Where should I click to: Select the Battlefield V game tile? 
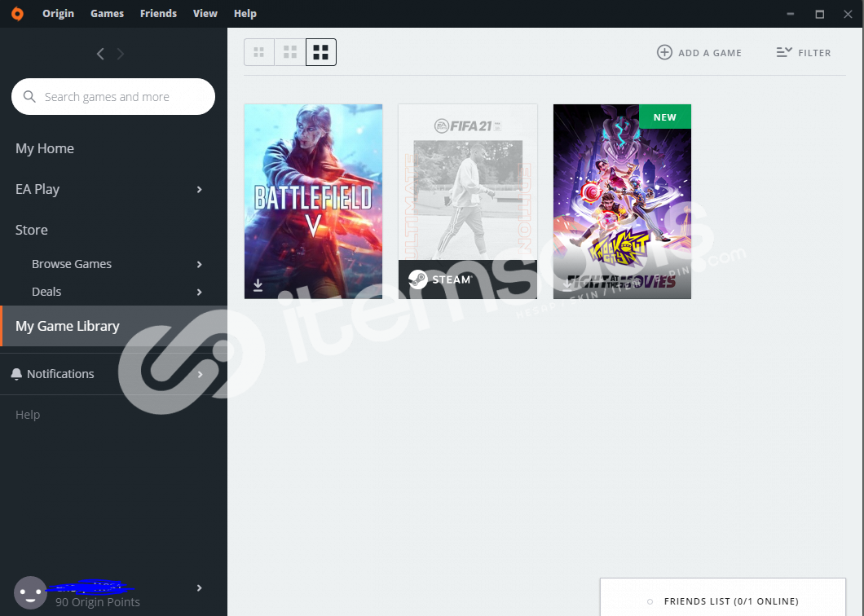pos(313,201)
